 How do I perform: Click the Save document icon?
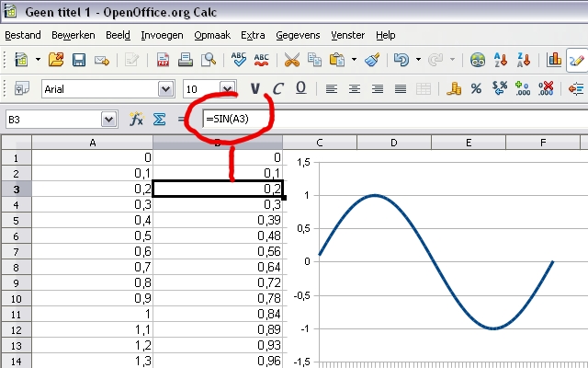point(79,61)
